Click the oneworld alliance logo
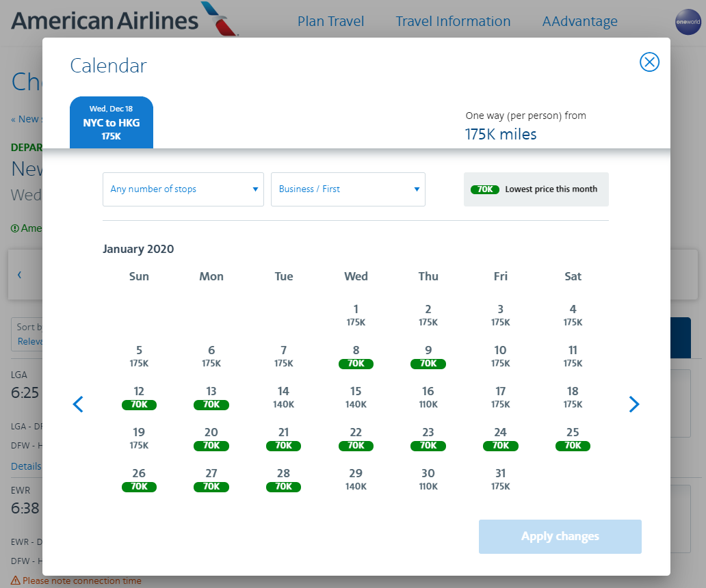The image size is (706, 588). [688, 22]
